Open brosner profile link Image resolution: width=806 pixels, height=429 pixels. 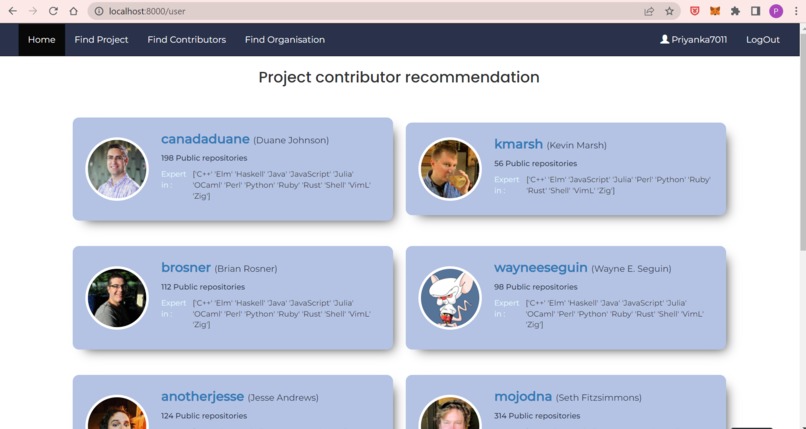[x=186, y=268]
